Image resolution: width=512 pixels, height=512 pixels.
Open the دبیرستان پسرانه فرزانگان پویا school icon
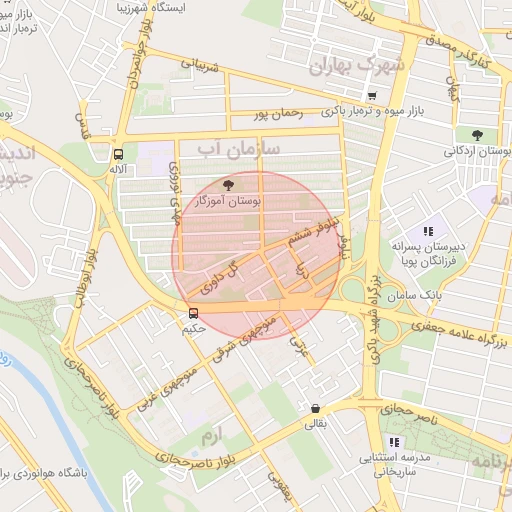pos(428,231)
